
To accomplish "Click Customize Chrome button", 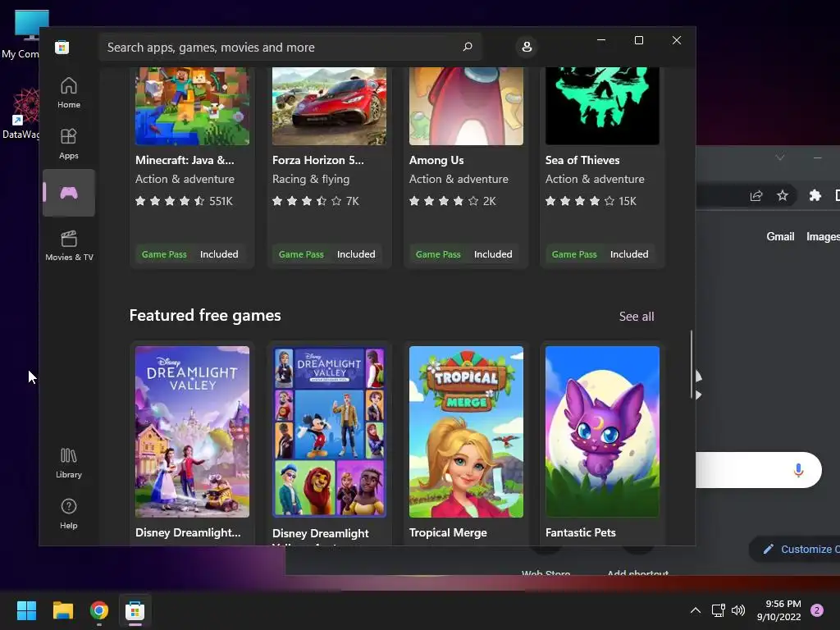I will (795, 549).
